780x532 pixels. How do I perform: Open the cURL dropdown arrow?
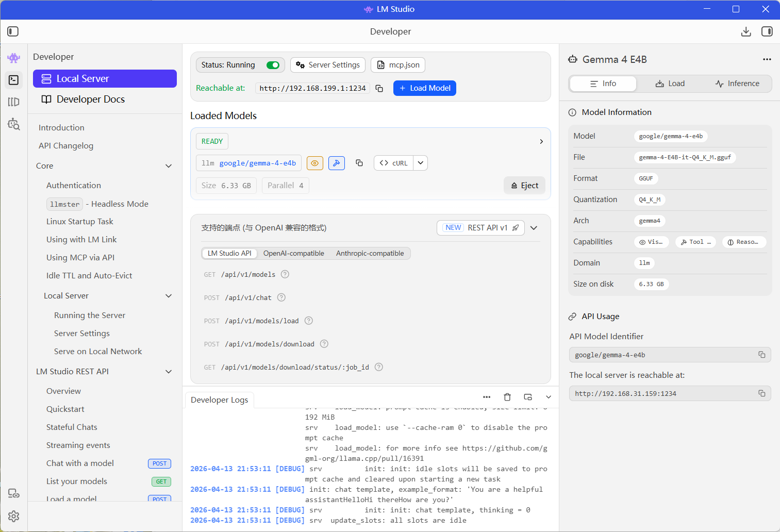[421, 163]
